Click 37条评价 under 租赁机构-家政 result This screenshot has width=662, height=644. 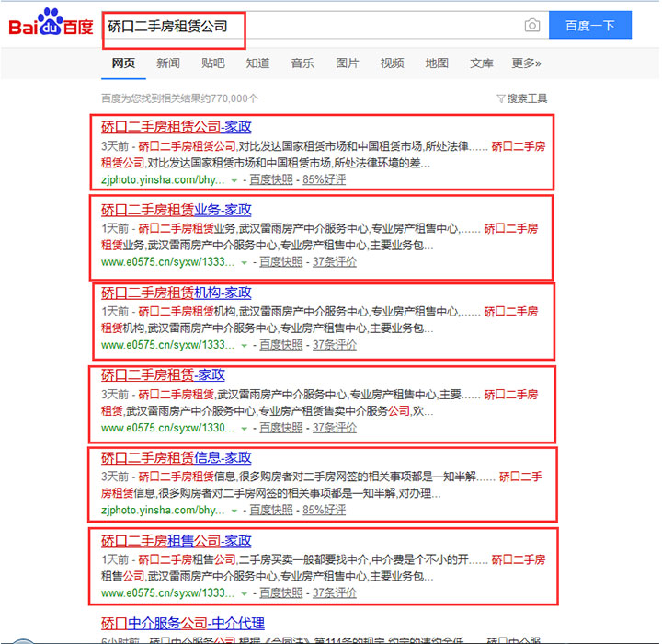click(x=335, y=345)
